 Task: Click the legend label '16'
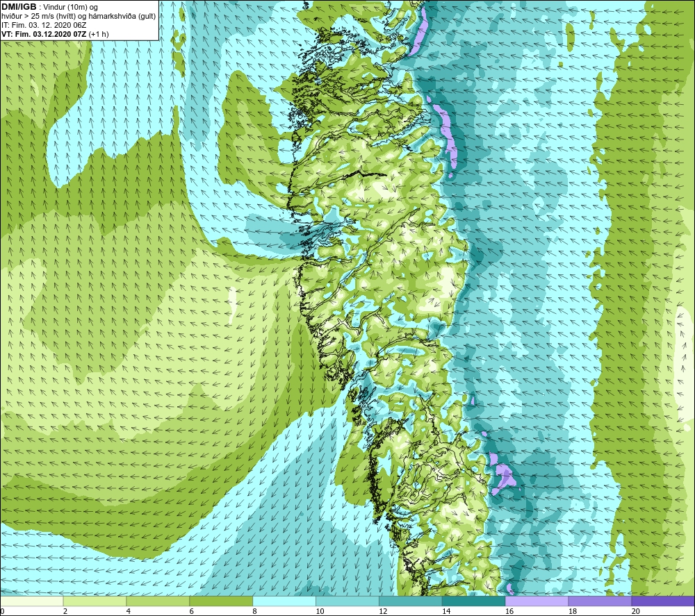(509, 611)
